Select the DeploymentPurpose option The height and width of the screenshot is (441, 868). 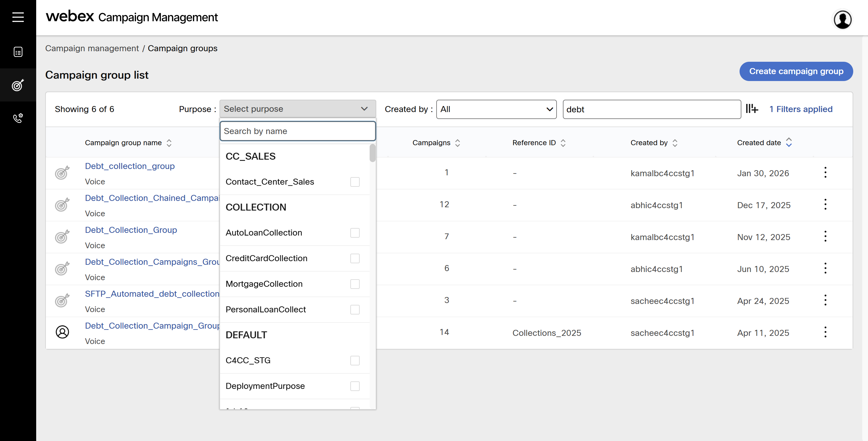pyautogui.click(x=355, y=386)
